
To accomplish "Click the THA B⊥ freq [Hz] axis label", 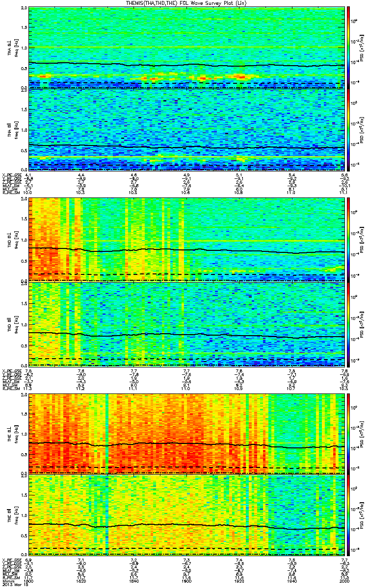I will (12, 48).
